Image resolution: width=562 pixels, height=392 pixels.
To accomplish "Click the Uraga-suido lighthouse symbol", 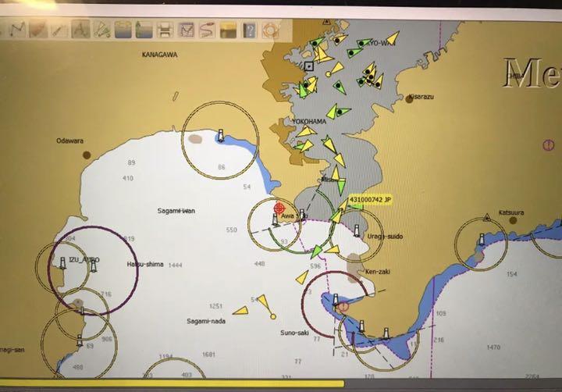I will click(x=357, y=230).
